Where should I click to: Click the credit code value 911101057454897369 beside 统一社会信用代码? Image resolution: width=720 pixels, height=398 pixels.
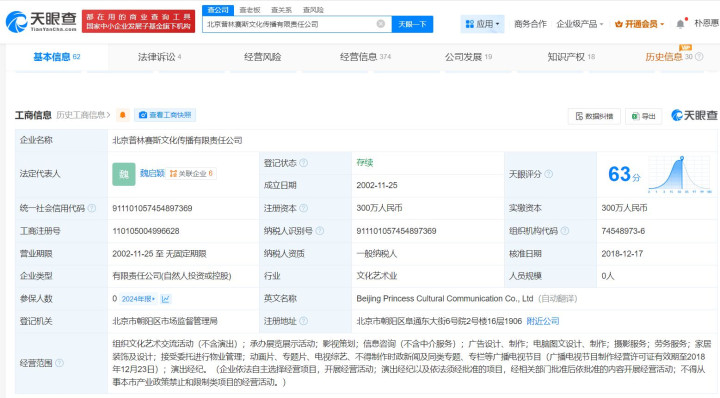152,208
